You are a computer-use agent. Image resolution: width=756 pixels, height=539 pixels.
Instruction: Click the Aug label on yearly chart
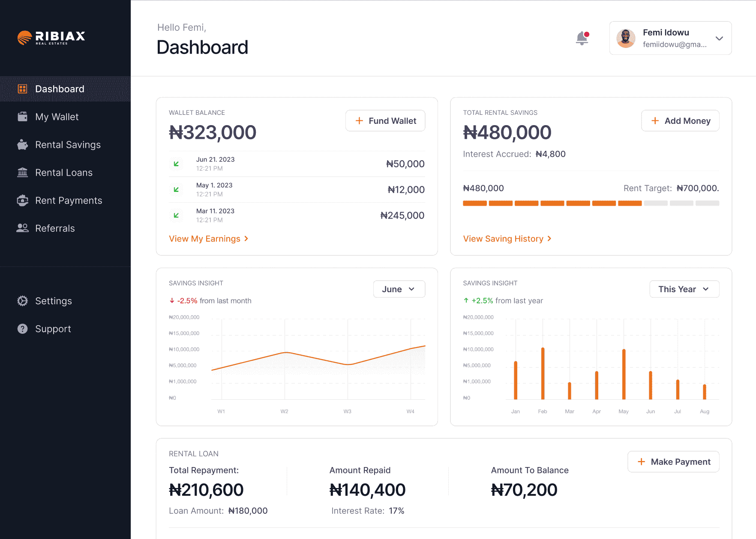point(705,411)
